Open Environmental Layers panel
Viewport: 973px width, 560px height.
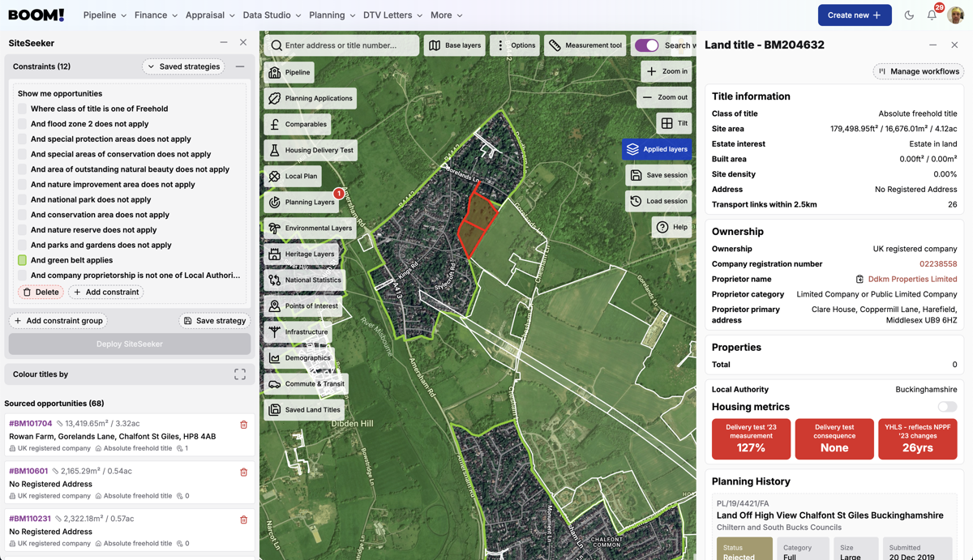[310, 228]
